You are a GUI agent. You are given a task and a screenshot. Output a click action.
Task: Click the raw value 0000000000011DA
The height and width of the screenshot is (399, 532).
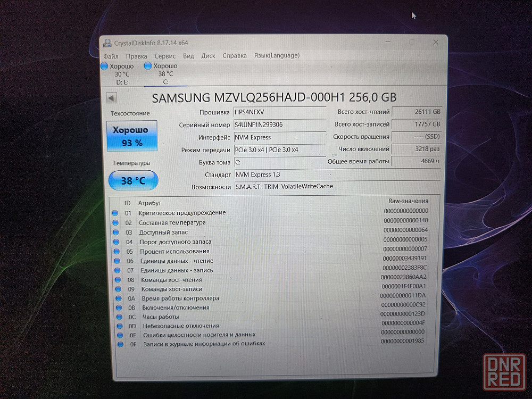[x=403, y=295]
